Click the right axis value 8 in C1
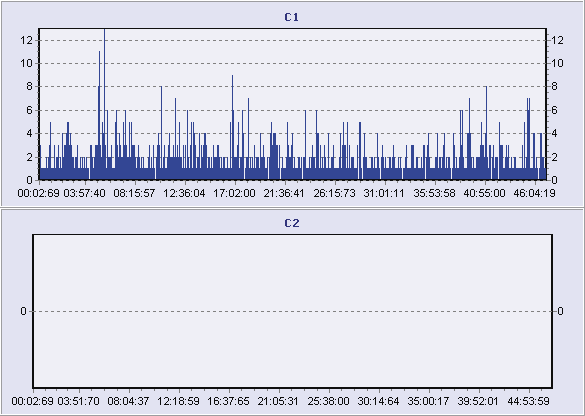The image size is (585, 416). click(554, 87)
